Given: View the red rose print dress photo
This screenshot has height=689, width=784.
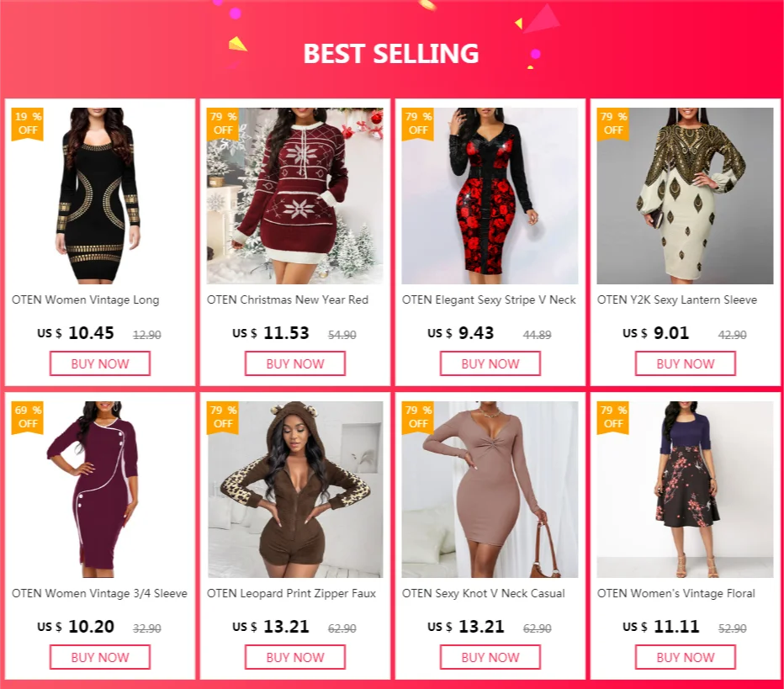Looking at the screenshot, I should (x=490, y=195).
